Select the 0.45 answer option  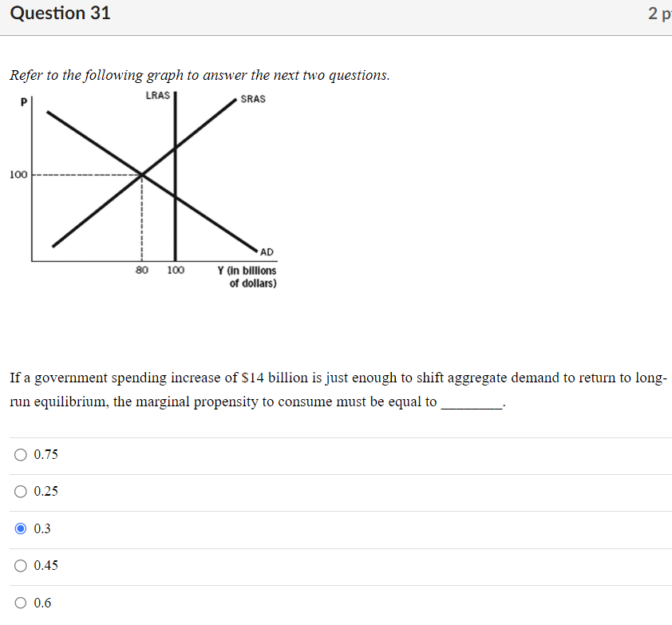(x=20, y=565)
